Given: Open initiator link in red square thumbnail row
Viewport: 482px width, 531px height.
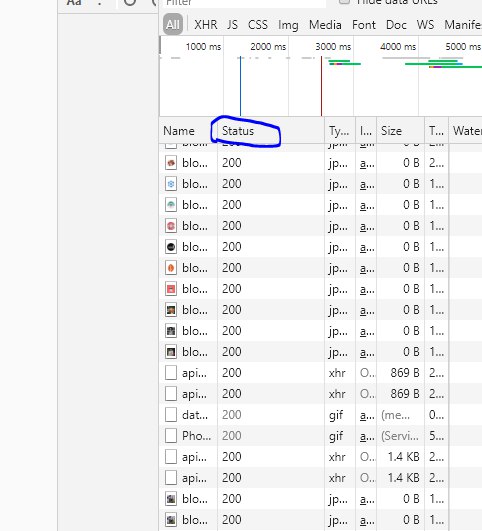Looking at the screenshot, I should [367, 289].
